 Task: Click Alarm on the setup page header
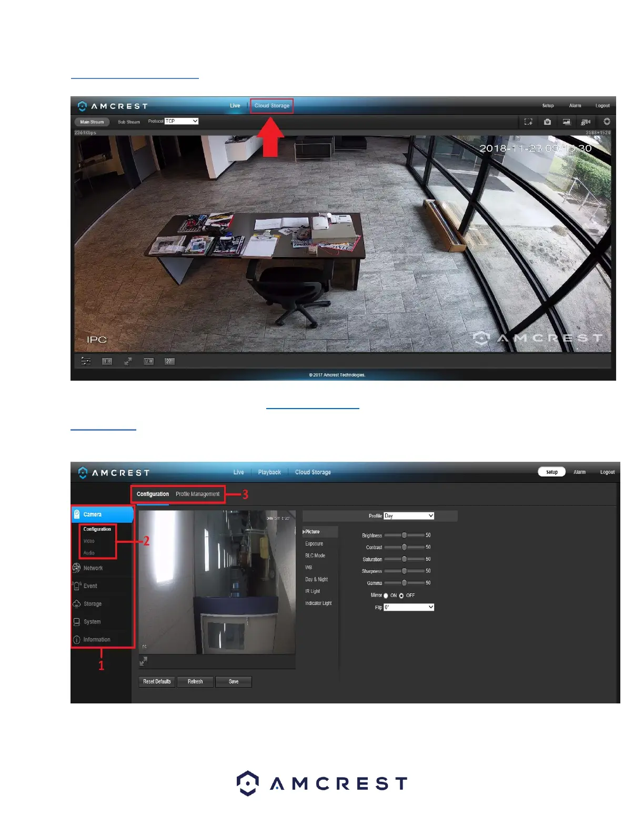pos(579,472)
